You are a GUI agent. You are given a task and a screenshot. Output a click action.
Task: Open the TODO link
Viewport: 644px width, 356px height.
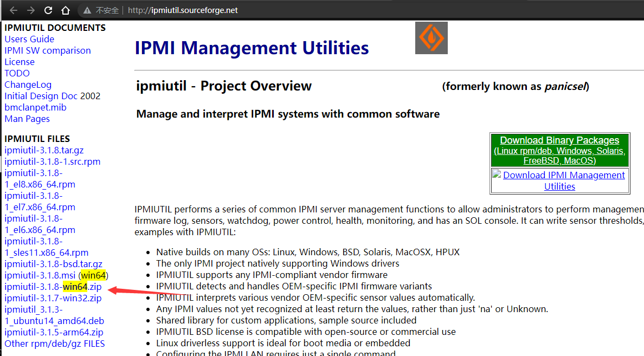tap(17, 73)
